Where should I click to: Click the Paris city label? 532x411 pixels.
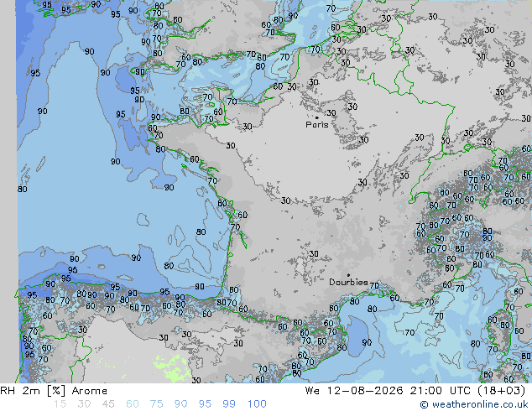317,125
